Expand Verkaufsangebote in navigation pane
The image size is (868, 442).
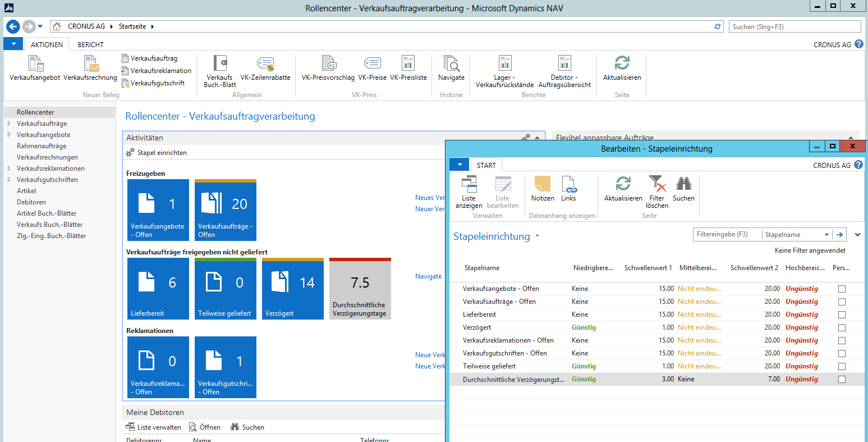pos(9,135)
